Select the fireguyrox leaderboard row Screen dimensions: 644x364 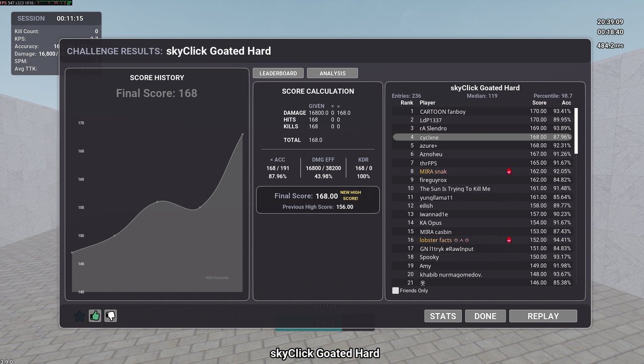click(482, 180)
